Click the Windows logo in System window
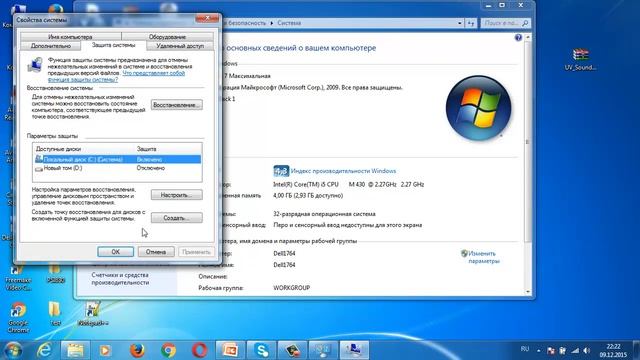The height and width of the screenshot is (360, 640). tap(478, 108)
